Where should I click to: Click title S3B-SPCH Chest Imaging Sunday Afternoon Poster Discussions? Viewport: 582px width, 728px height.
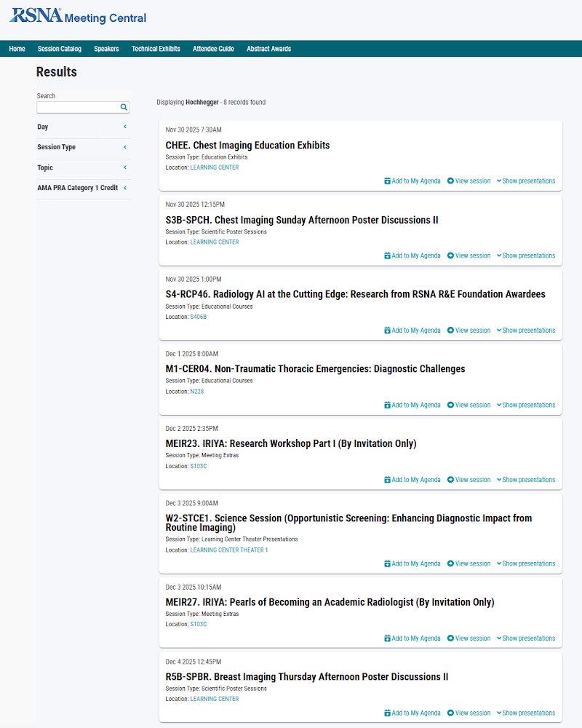302,220
